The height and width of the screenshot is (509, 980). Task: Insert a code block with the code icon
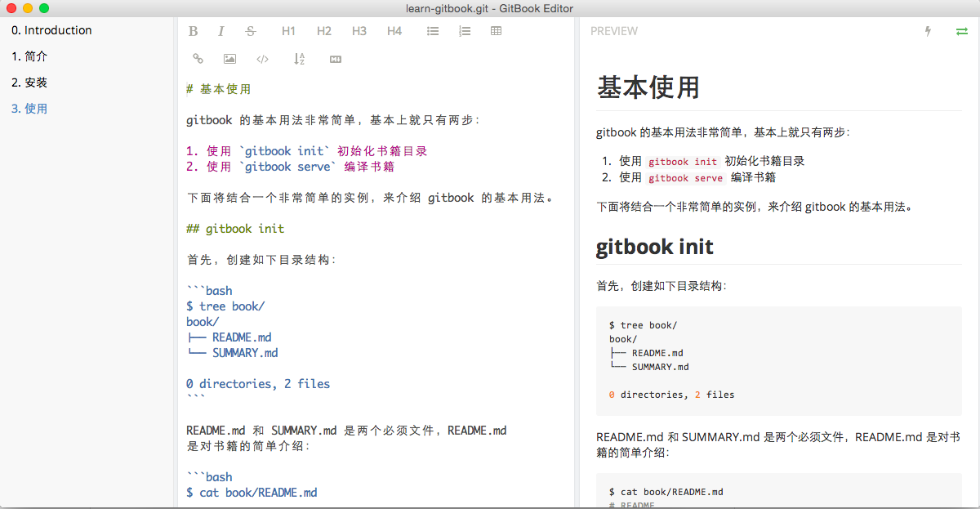262,59
